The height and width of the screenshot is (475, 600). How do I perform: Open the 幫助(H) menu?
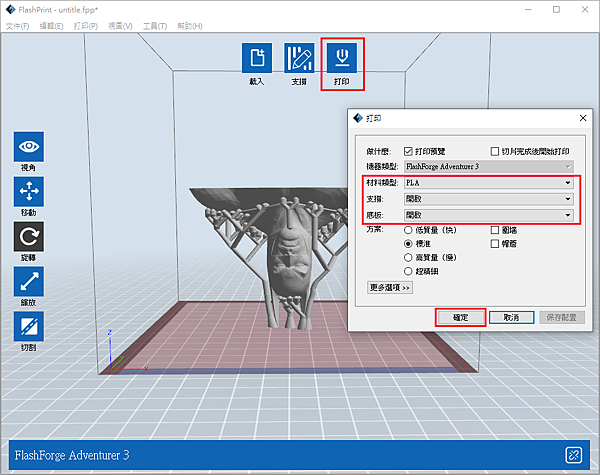[x=190, y=26]
